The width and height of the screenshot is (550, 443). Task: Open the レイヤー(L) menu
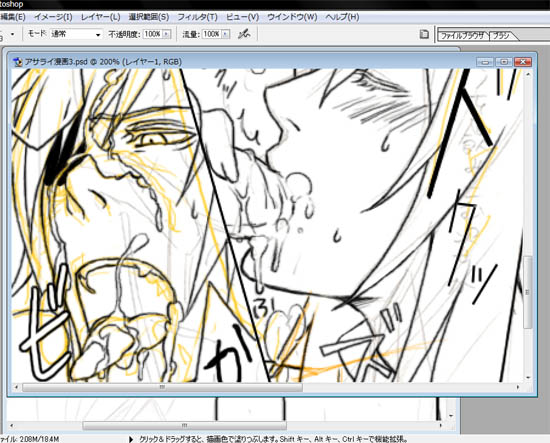tap(101, 17)
